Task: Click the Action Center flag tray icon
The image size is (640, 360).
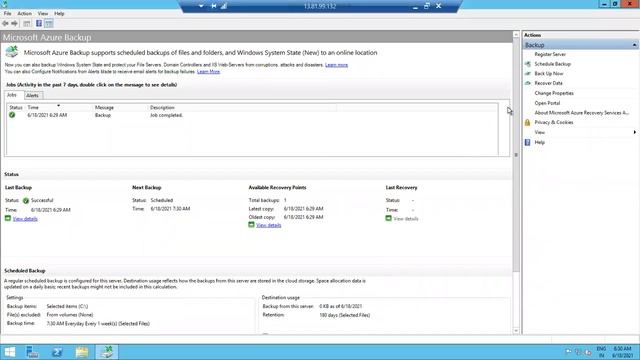Action: click(568, 352)
